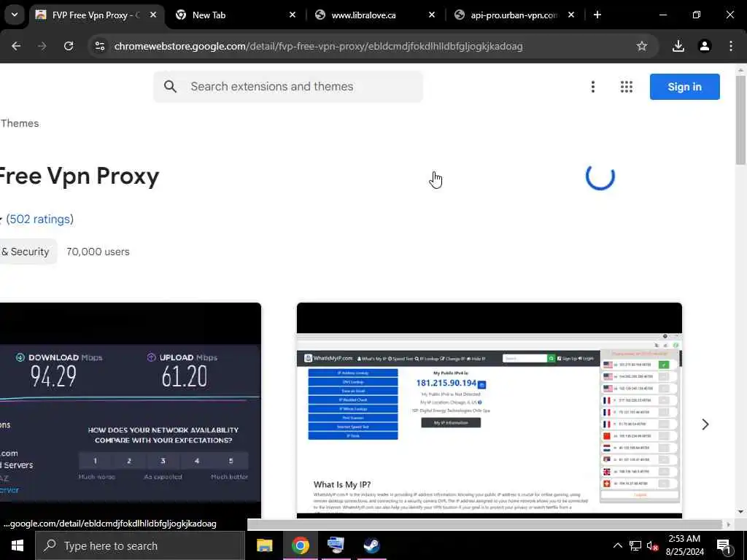Open the Themes navigation link
This screenshot has width=747, height=560.
(20, 123)
